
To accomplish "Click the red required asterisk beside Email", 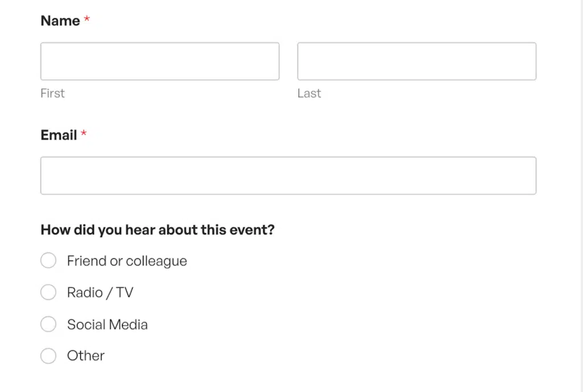I will click(x=84, y=133).
